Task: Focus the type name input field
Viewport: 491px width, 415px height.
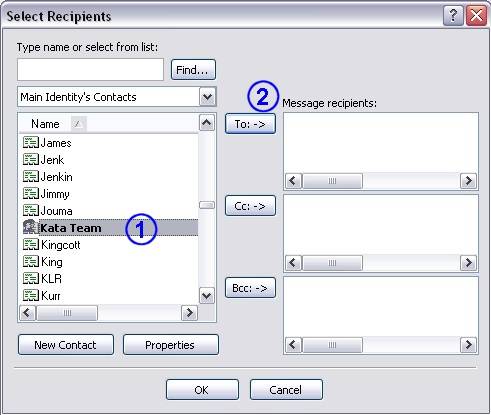Action: [x=90, y=70]
